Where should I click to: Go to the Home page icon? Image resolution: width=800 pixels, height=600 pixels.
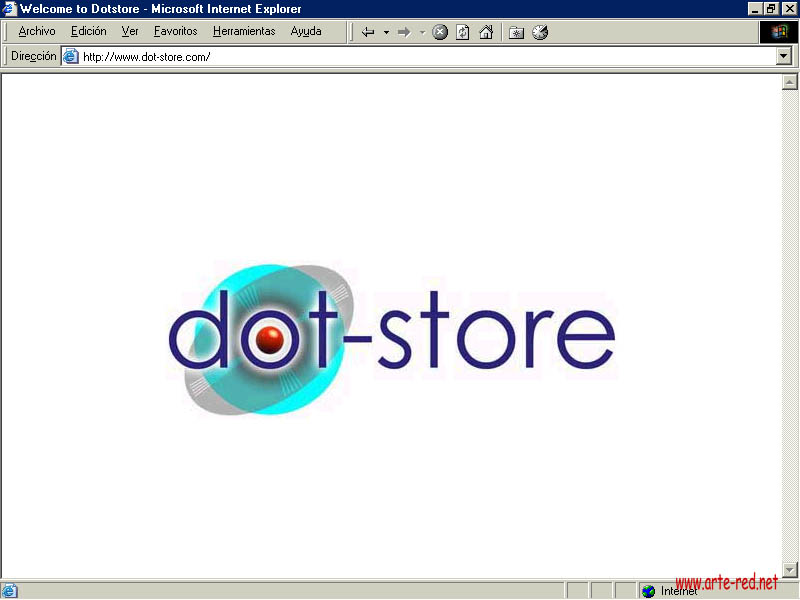486,32
